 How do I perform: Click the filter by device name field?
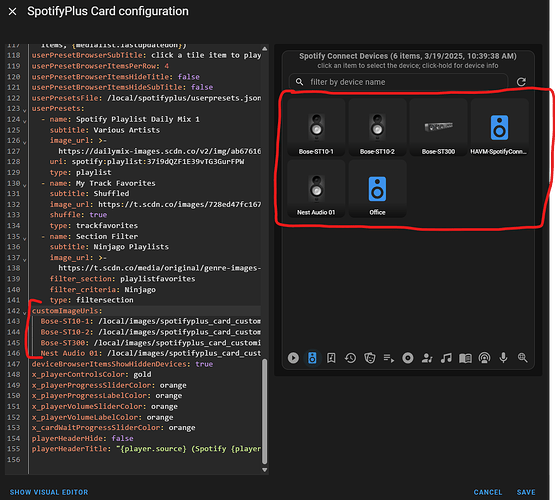coord(399,82)
